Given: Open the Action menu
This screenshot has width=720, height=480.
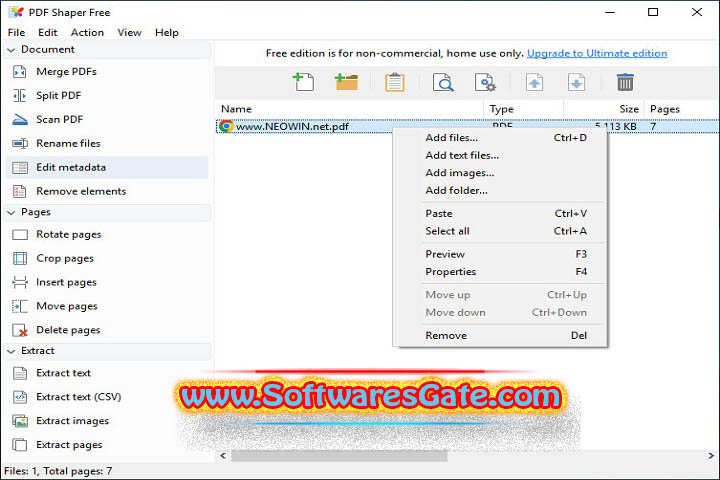Looking at the screenshot, I should click(87, 33).
